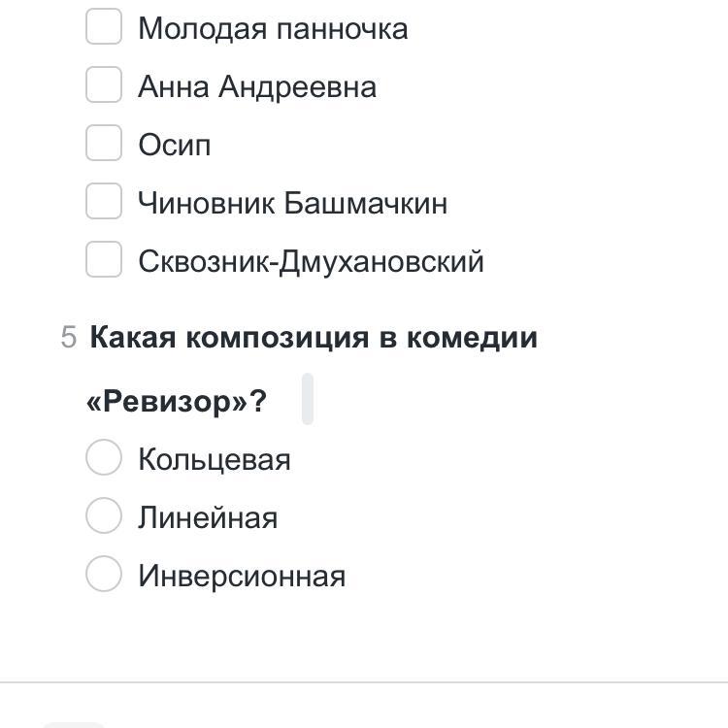Click the question number 5

coord(69,337)
